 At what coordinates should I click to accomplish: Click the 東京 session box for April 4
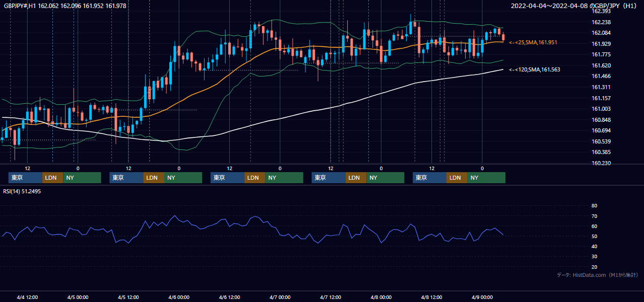pyautogui.click(x=25, y=178)
